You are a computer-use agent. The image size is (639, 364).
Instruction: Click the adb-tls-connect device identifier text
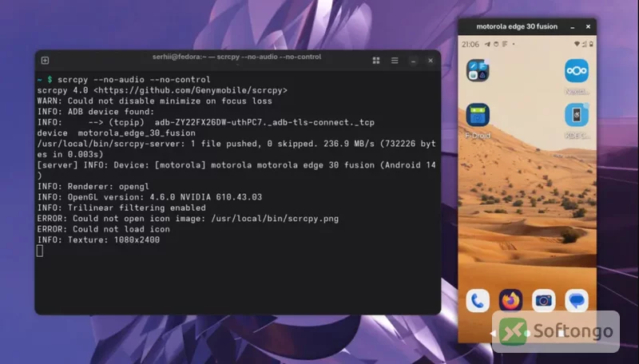(x=264, y=122)
